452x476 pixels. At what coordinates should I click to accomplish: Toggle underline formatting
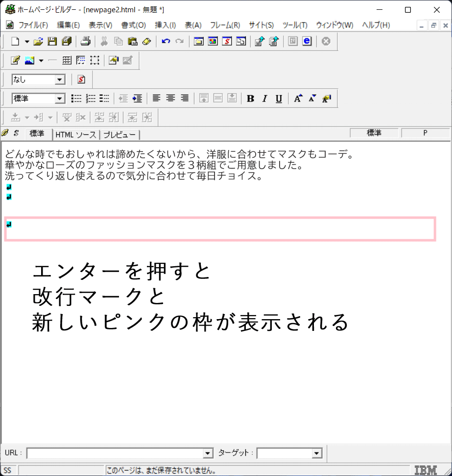[279, 99]
